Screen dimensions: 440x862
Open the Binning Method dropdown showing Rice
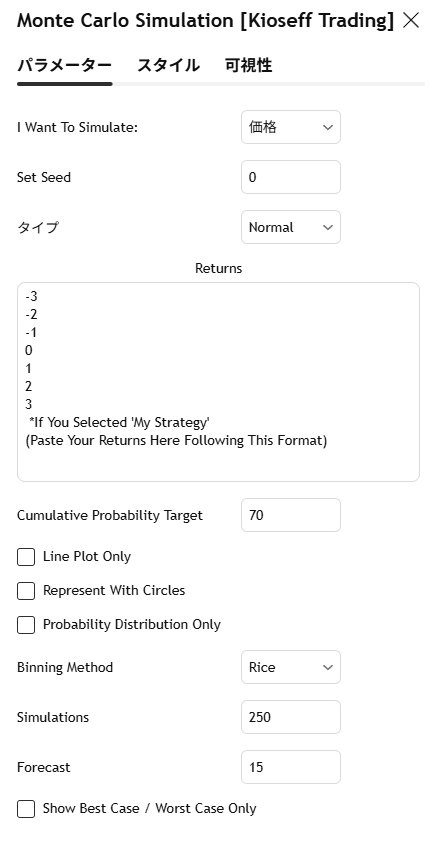coord(290,667)
